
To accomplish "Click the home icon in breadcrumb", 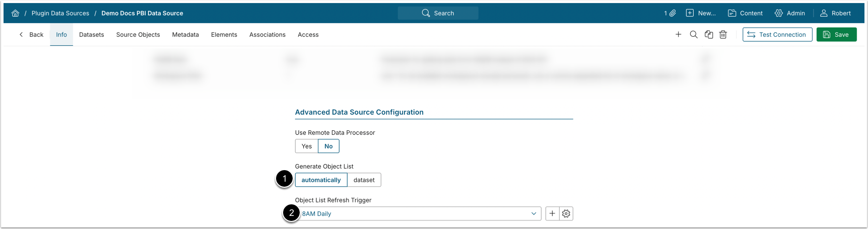I will tap(15, 13).
